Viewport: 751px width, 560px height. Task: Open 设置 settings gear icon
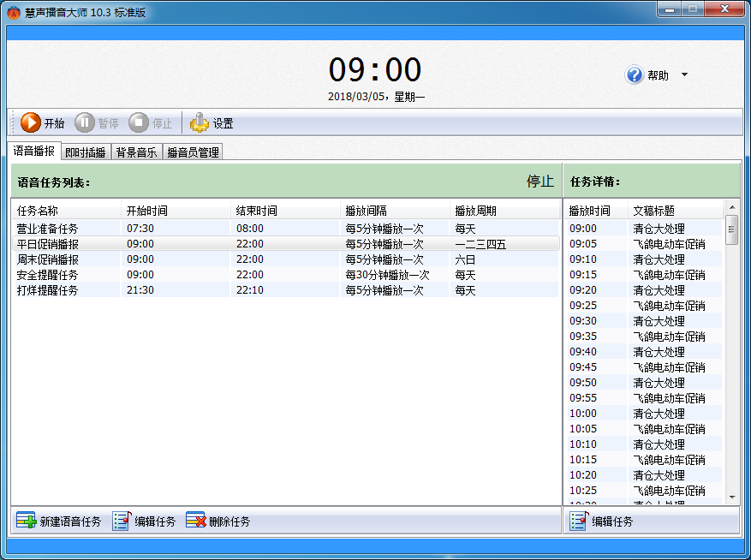pyautogui.click(x=200, y=122)
